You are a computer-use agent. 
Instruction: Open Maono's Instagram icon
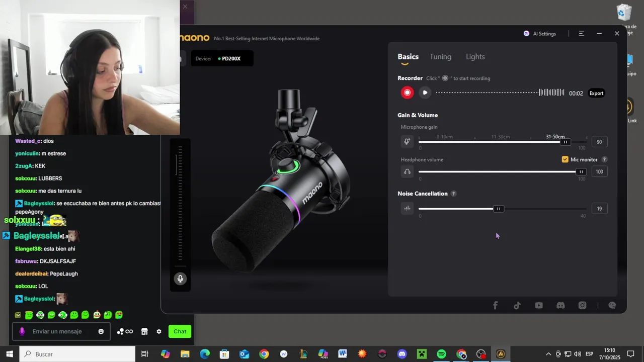pos(583,305)
